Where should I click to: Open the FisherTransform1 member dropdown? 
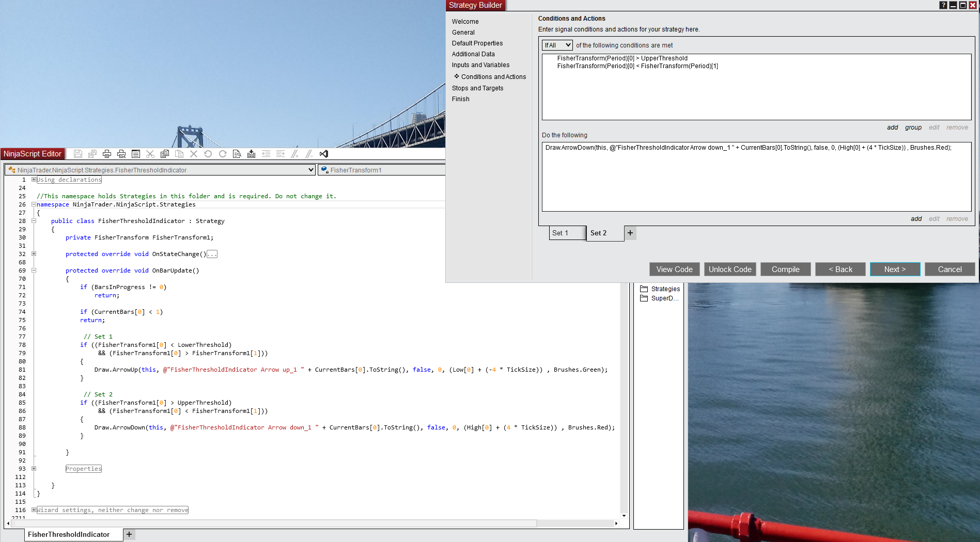click(381, 170)
